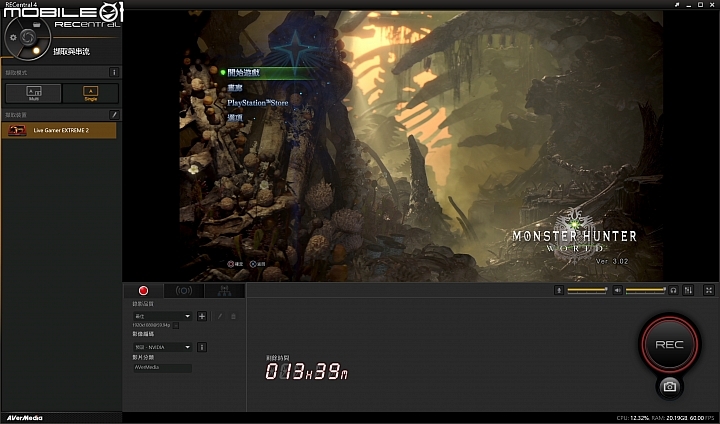Viewport: 720px width, 424px height.
Task: Switch to the streaming tab
Action: click(184, 290)
